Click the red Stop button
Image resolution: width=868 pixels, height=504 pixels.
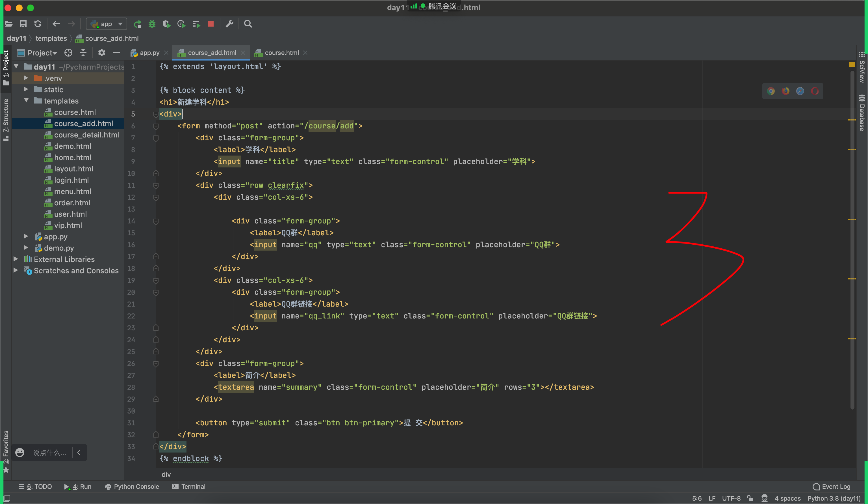[x=211, y=24]
